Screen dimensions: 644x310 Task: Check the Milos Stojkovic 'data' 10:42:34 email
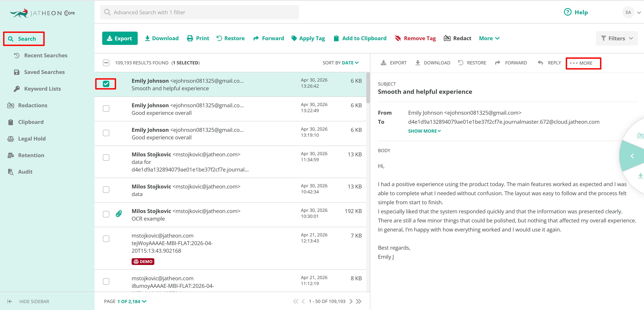click(106, 189)
